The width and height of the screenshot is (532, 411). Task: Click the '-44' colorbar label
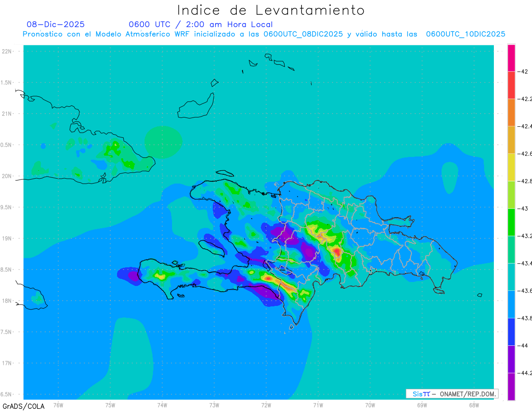point(523,345)
